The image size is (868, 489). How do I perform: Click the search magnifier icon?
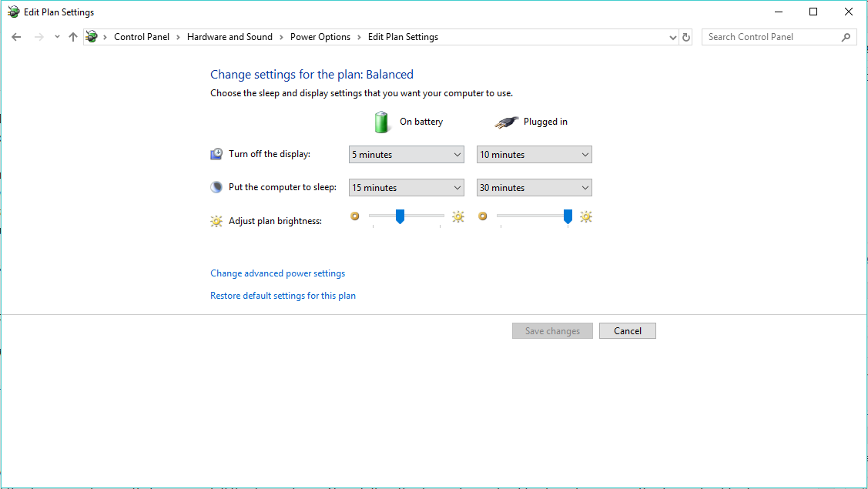846,37
